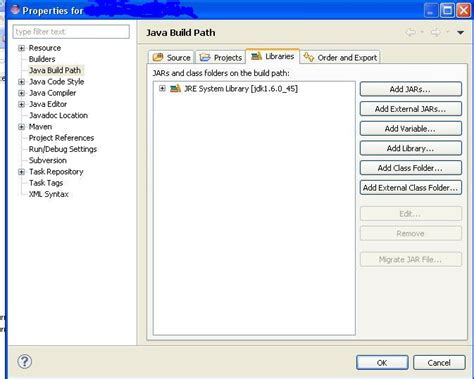Select Java Code Style tree item
Screen dimensions: 474x379
pyautogui.click(x=56, y=82)
